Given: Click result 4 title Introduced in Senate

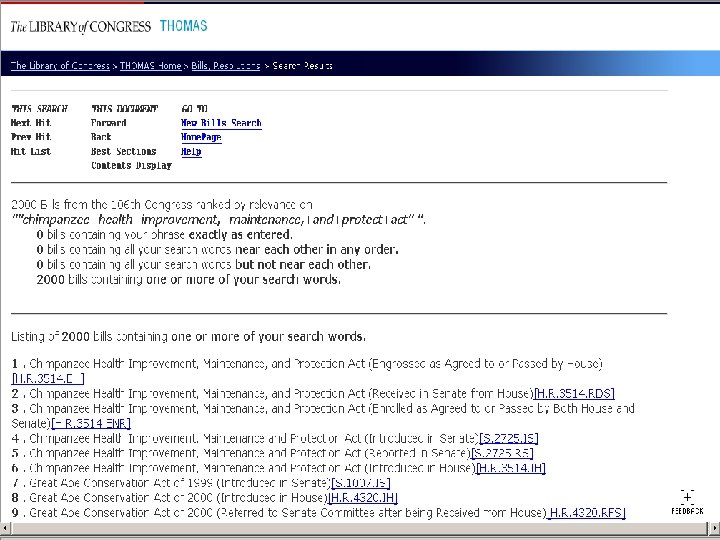Looking at the screenshot, I should click(x=254, y=439).
